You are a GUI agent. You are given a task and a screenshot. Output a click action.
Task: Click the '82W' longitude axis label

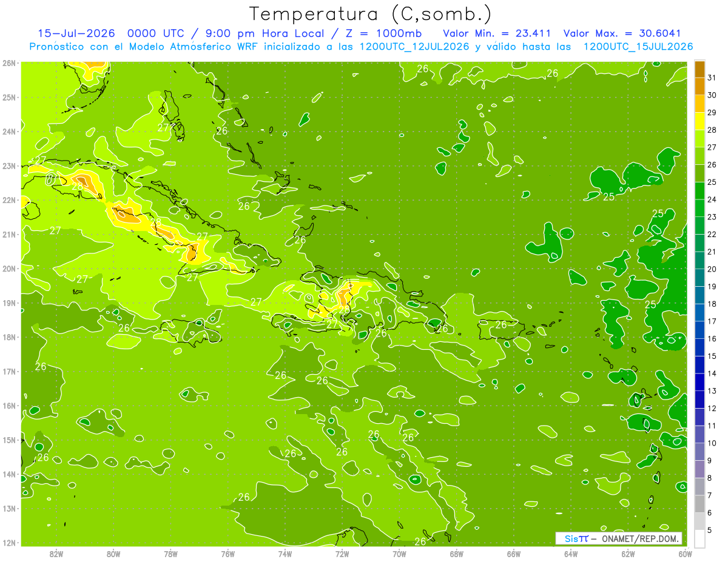coord(56,554)
